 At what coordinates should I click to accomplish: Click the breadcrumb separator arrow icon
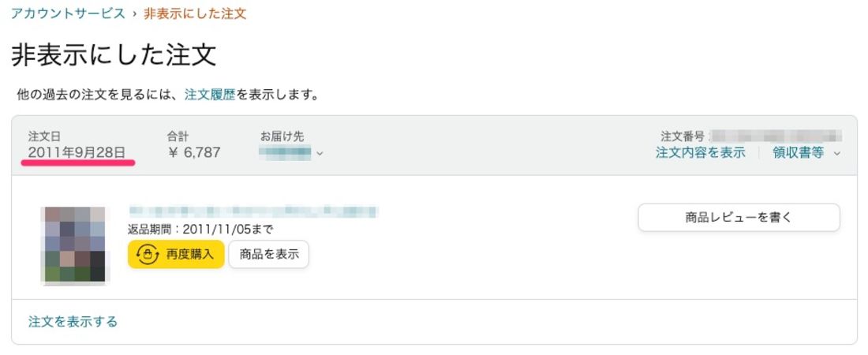pyautogui.click(x=134, y=14)
